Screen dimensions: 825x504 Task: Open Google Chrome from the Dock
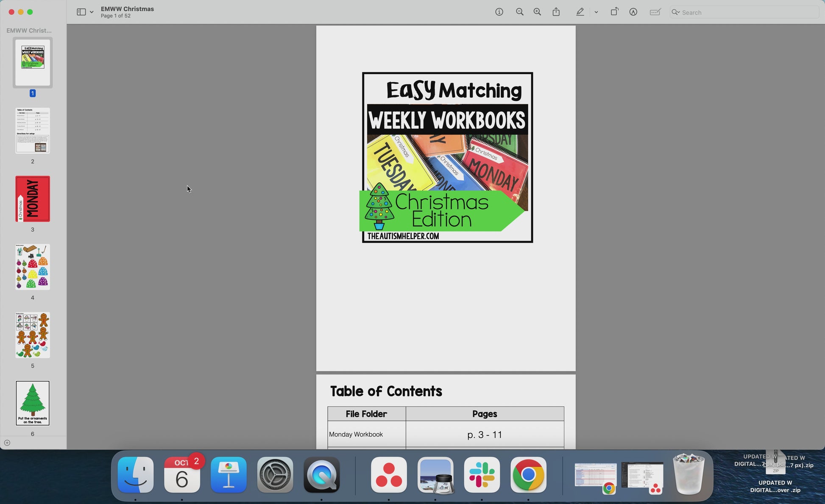[x=528, y=475]
